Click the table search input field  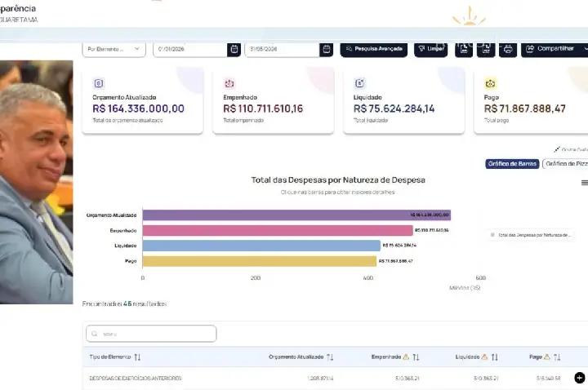151,334
